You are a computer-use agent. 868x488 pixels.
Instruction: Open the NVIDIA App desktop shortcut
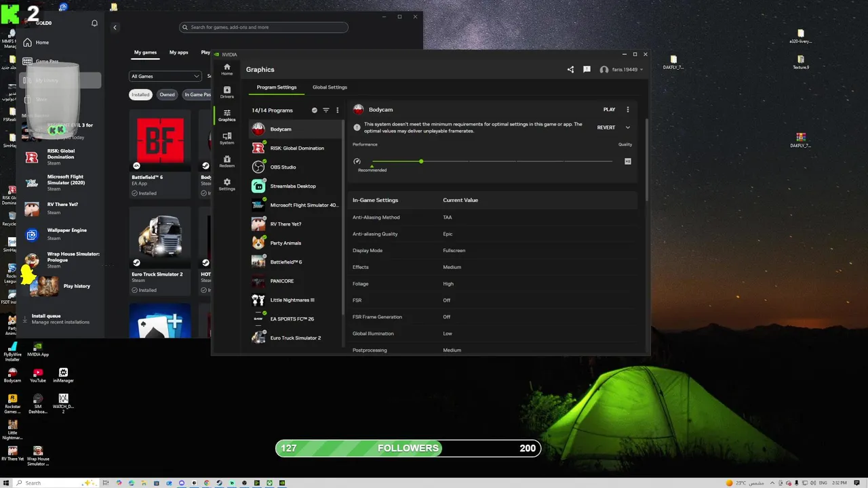38,349
